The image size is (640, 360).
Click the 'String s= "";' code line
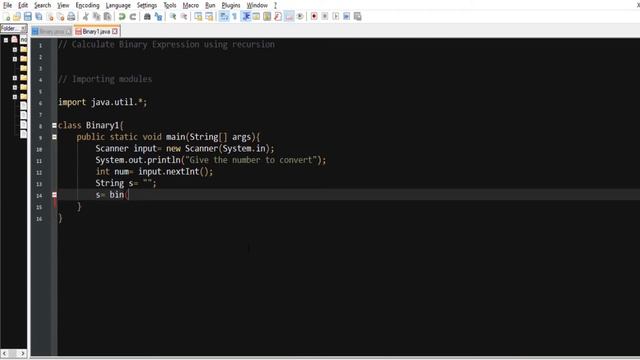pyautogui.click(x=126, y=183)
